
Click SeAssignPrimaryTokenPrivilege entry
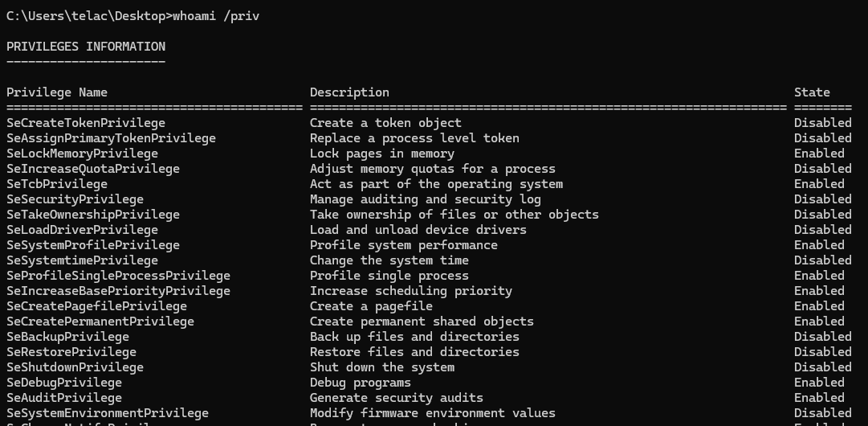[x=112, y=138]
